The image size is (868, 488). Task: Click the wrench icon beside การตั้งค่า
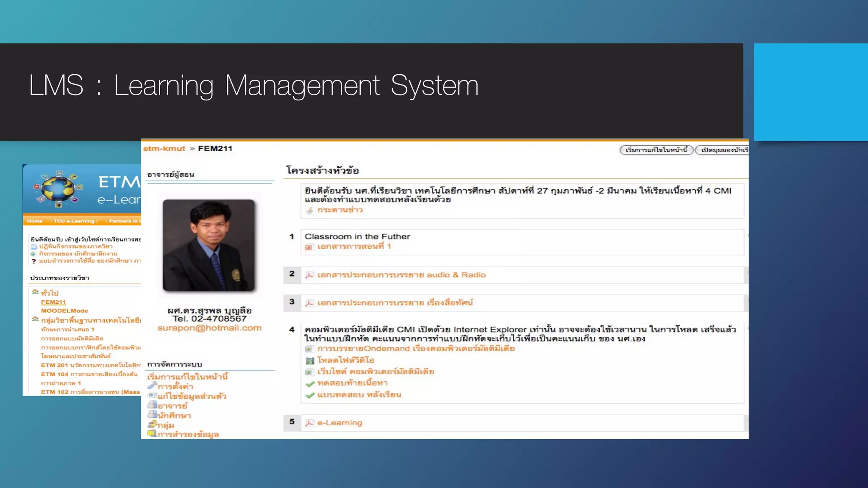pyautogui.click(x=152, y=385)
